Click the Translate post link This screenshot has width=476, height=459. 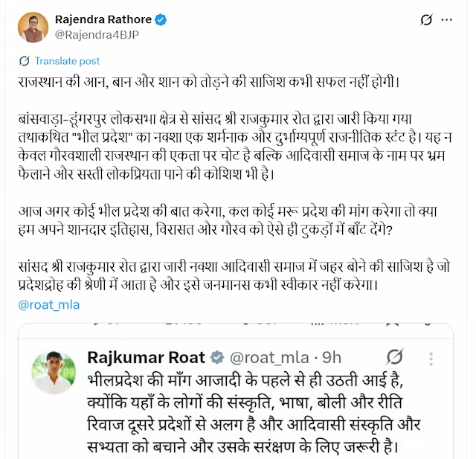point(67,61)
